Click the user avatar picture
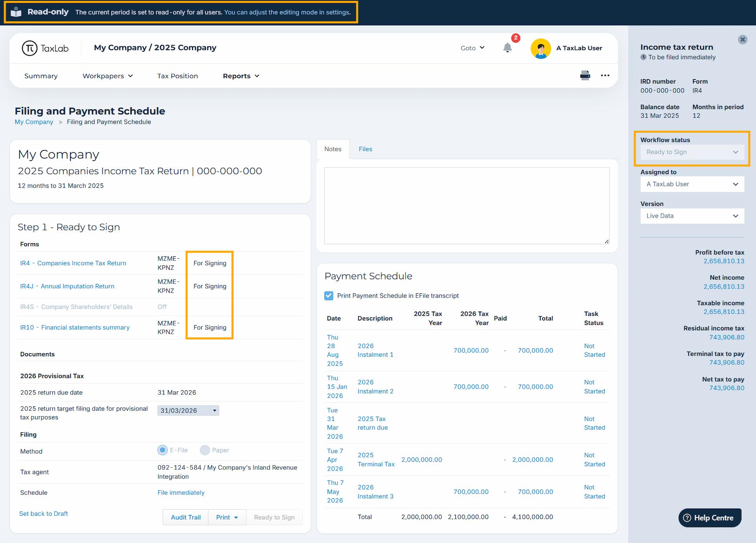 (541, 48)
